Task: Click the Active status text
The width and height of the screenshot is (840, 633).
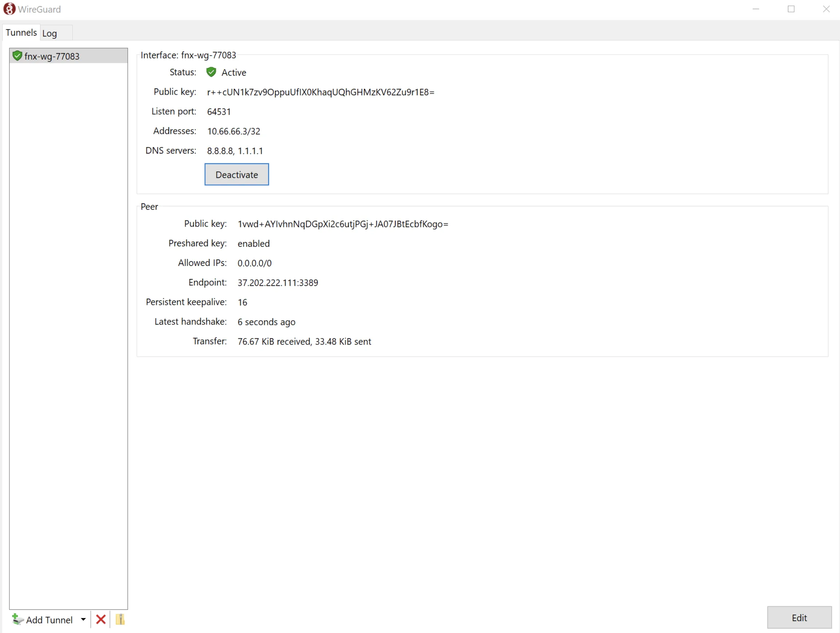Action: 234,72
